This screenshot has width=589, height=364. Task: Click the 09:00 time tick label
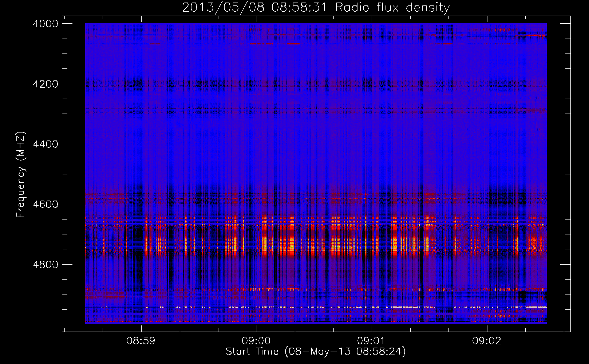256,341
